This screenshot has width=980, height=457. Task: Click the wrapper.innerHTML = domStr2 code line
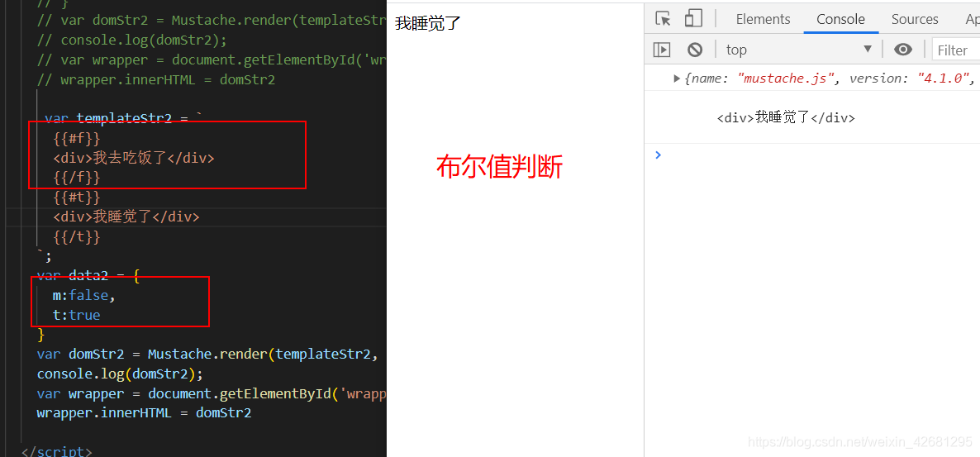tap(145, 412)
